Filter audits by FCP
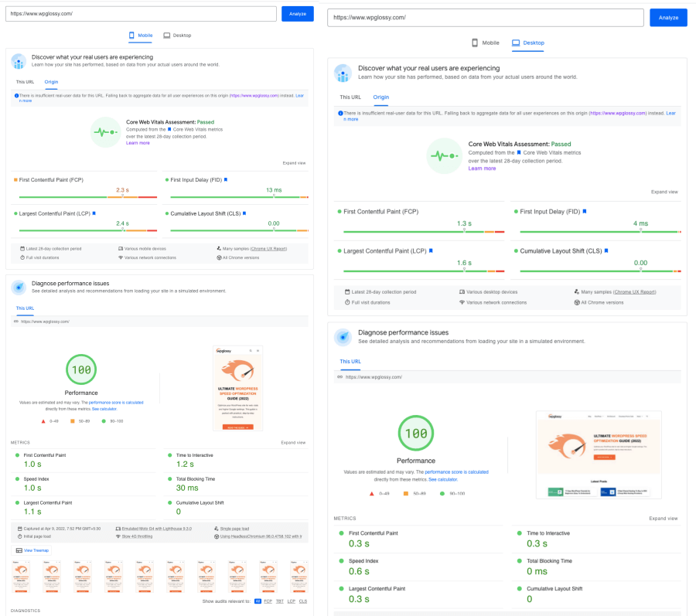Screen dimensions: 696x616 [x=268, y=601]
